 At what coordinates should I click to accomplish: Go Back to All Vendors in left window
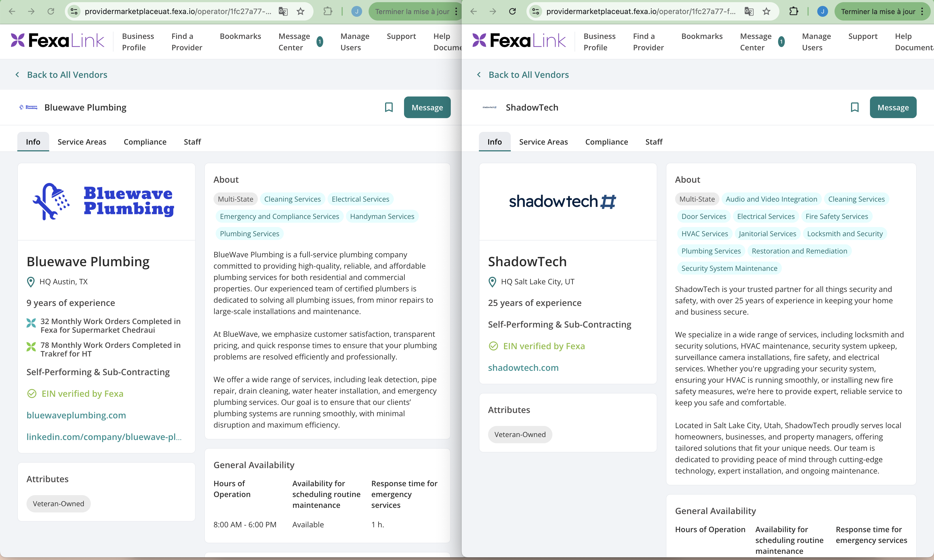(67, 75)
